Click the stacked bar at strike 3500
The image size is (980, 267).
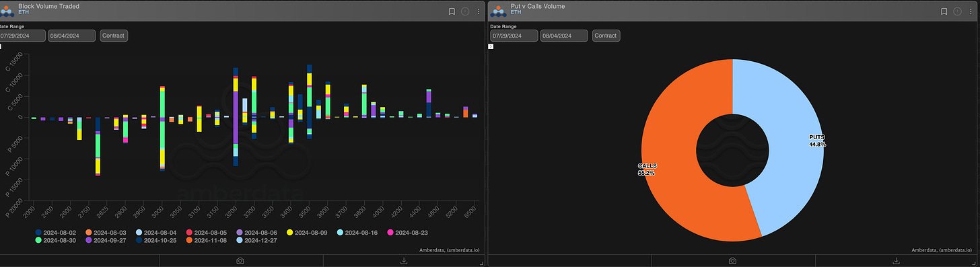click(309, 101)
